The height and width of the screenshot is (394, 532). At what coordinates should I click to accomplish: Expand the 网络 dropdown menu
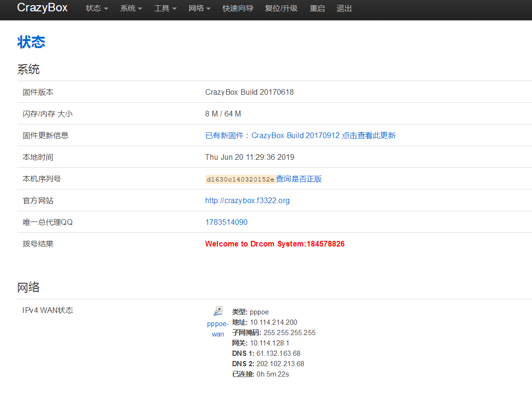click(x=199, y=8)
